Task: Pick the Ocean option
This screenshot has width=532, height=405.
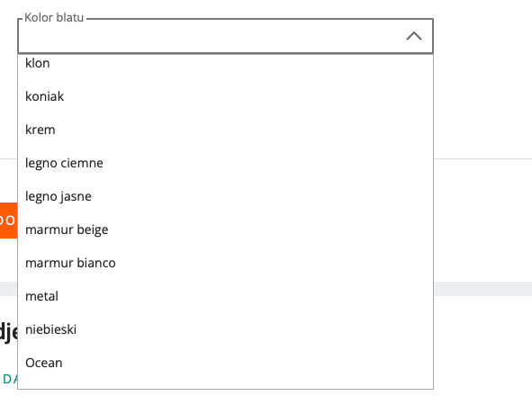Action: pos(225,363)
